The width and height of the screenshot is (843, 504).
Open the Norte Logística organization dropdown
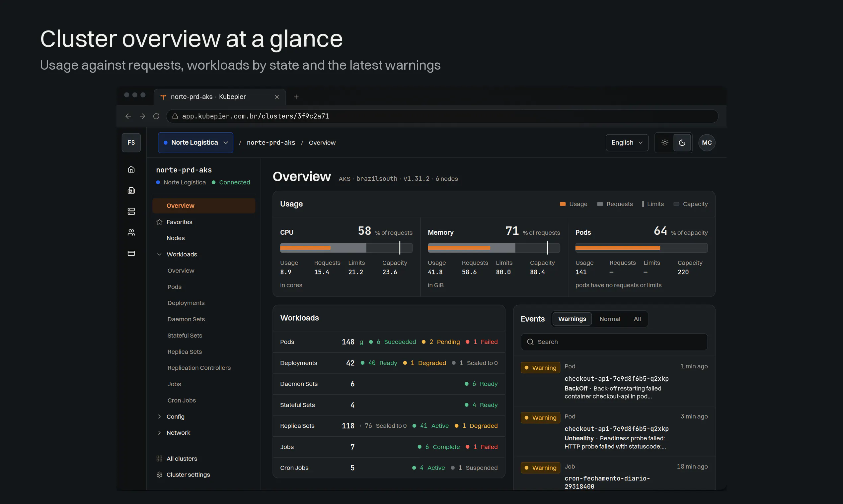[195, 143]
